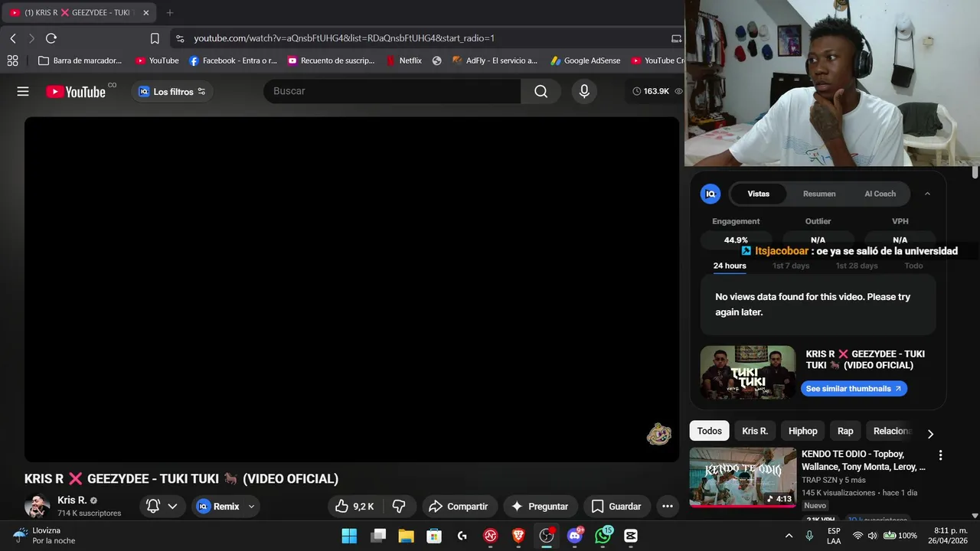The height and width of the screenshot is (551, 980).
Task: Dislike the video with thumbs down
Action: click(x=399, y=506)
